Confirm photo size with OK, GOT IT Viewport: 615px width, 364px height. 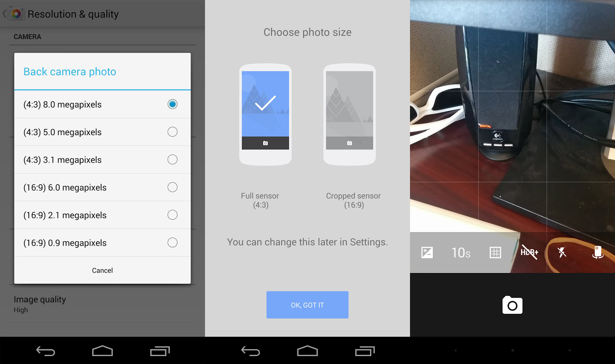(x=307, y=305)
